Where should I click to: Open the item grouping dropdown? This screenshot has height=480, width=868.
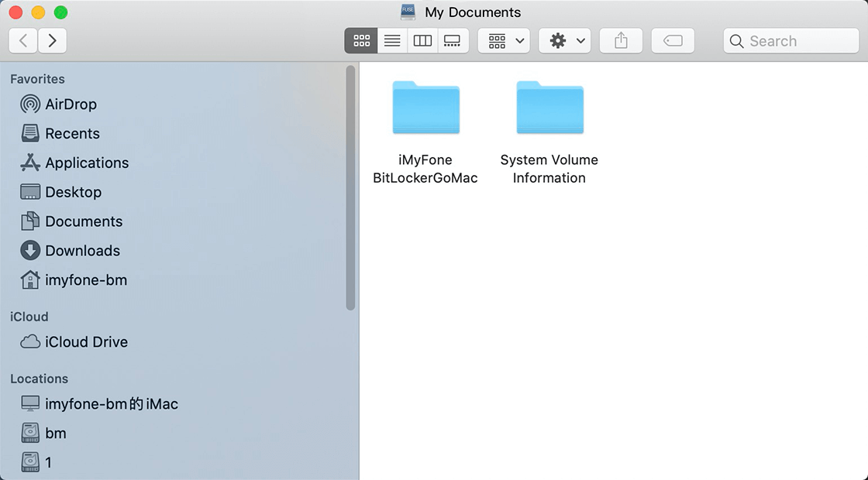tap(504, 40)
